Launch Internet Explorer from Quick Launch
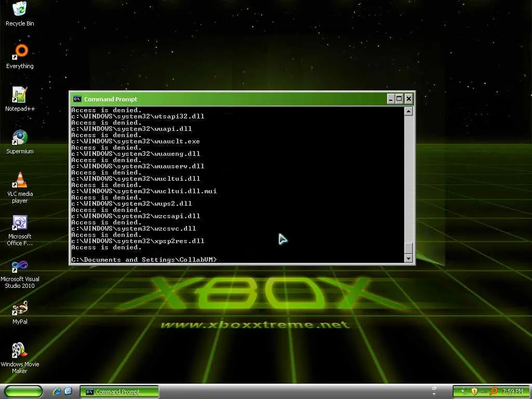The width and height of the screenshot is (532, 399). point(56,392)
